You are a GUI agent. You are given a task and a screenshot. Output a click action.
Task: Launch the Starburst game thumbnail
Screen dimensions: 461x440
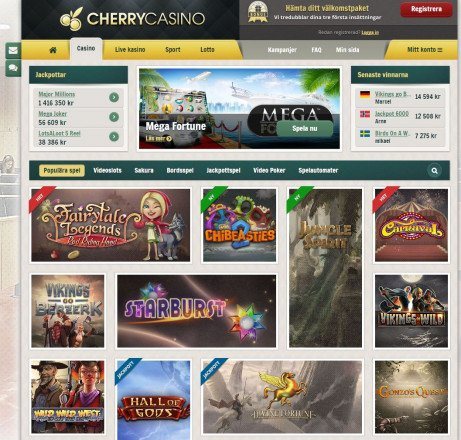196,311
